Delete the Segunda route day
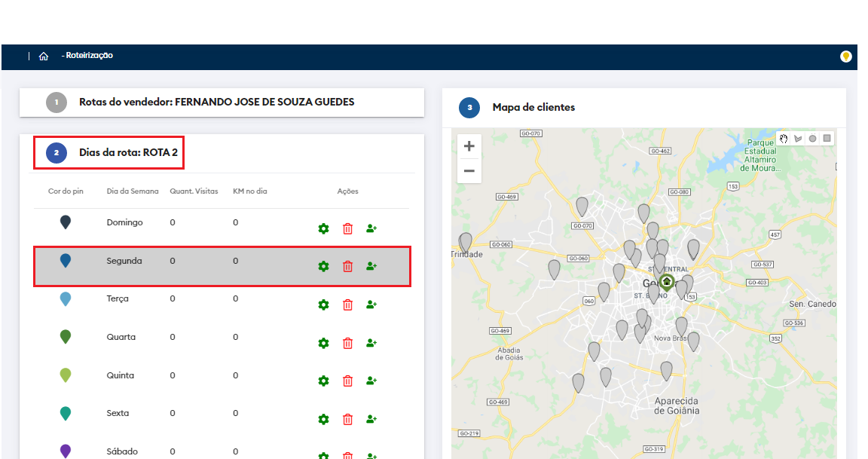Image resolution: width=868 pixels, height=459 pixels. (x=347, y=266)
